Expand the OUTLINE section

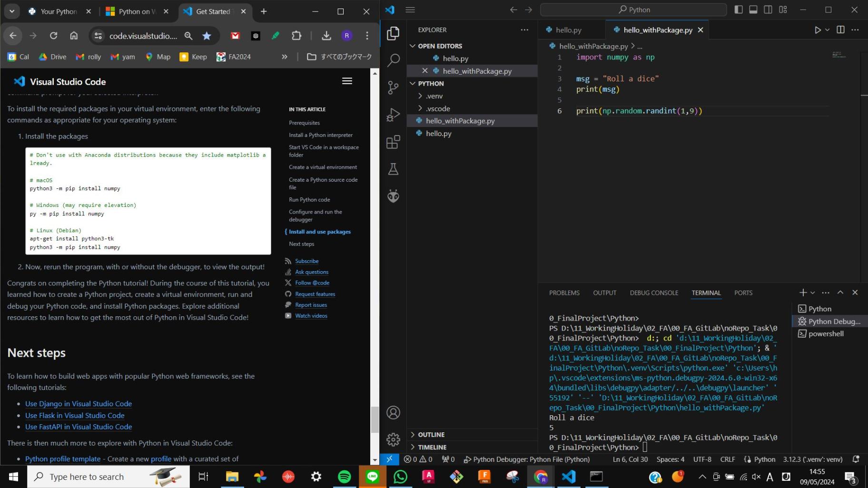click(431, 435)
